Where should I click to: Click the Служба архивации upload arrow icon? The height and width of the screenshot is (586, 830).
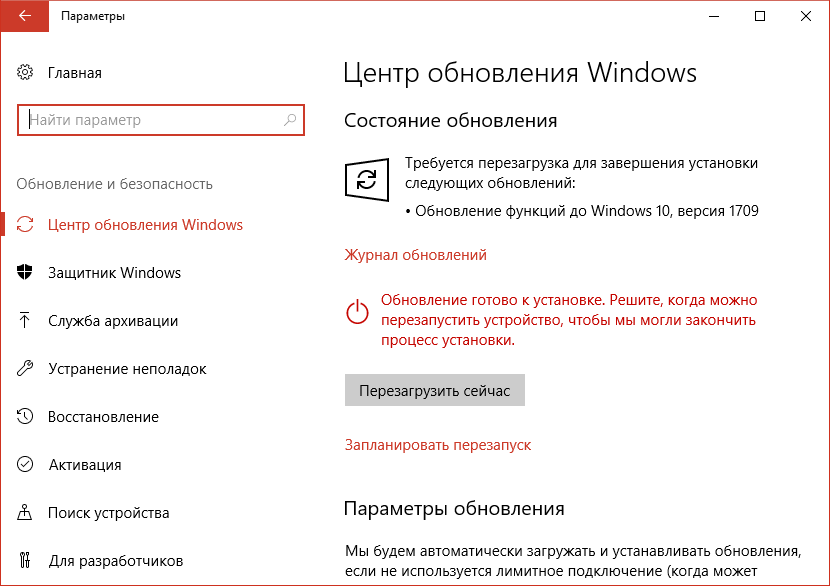point(25,320)
